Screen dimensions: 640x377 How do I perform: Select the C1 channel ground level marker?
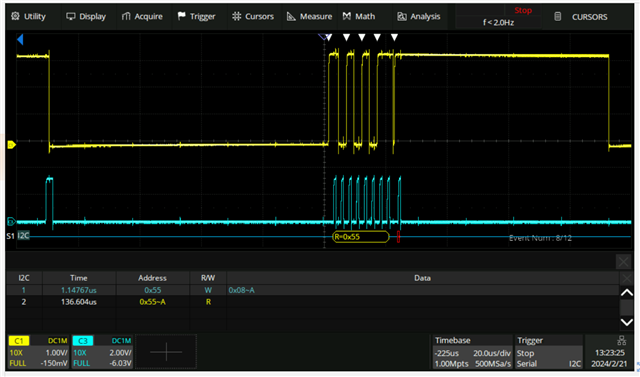[x=11, y=144]
